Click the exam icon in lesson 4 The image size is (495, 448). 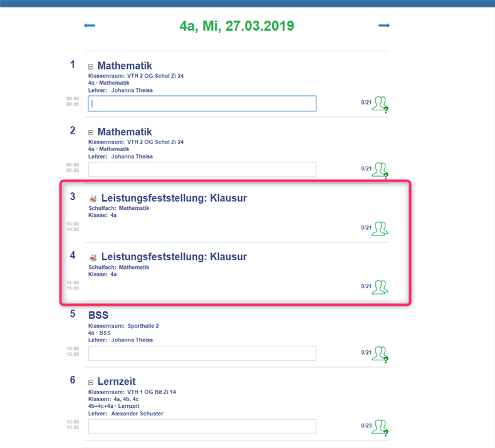93,257
